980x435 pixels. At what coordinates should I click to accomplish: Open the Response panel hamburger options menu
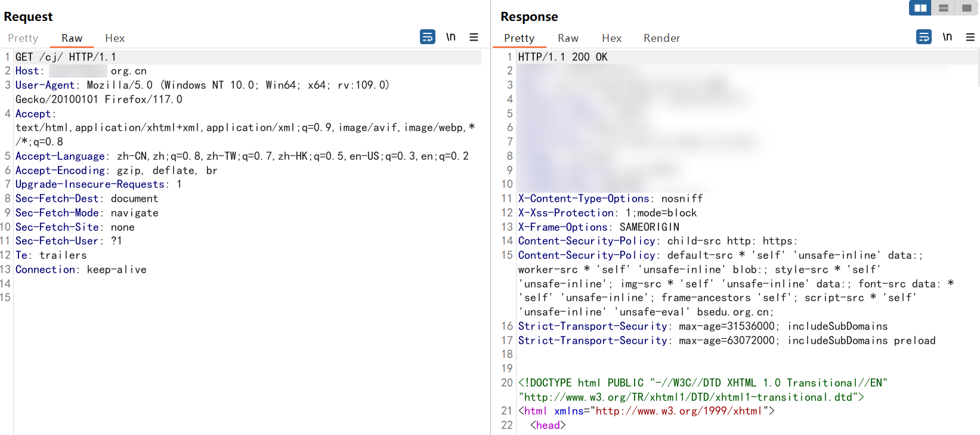coord(970,37)
